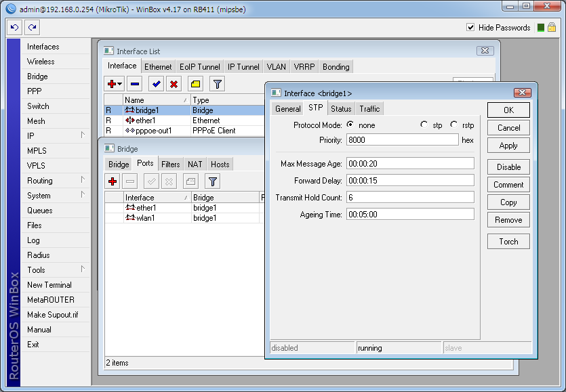The width and height of the screenshot is (566, 392).
Task: Open the EoIP Tunnel tab in Interface List
Action: (x=199, y=67)
